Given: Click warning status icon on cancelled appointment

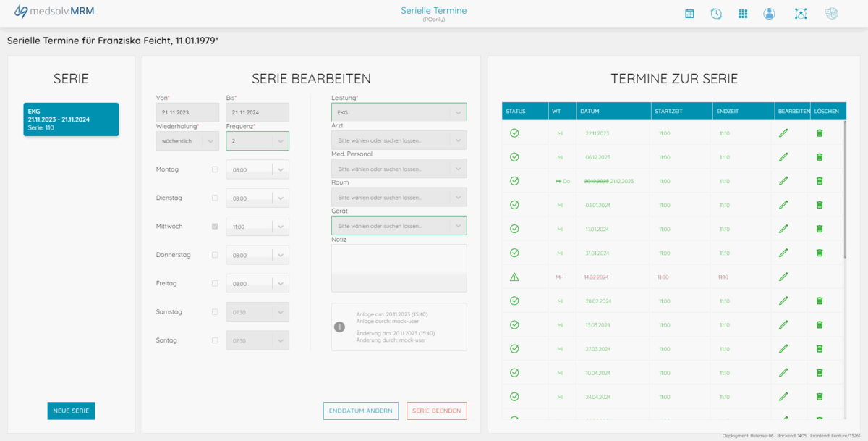Looking at the screenshot, I should coord(514,277).
